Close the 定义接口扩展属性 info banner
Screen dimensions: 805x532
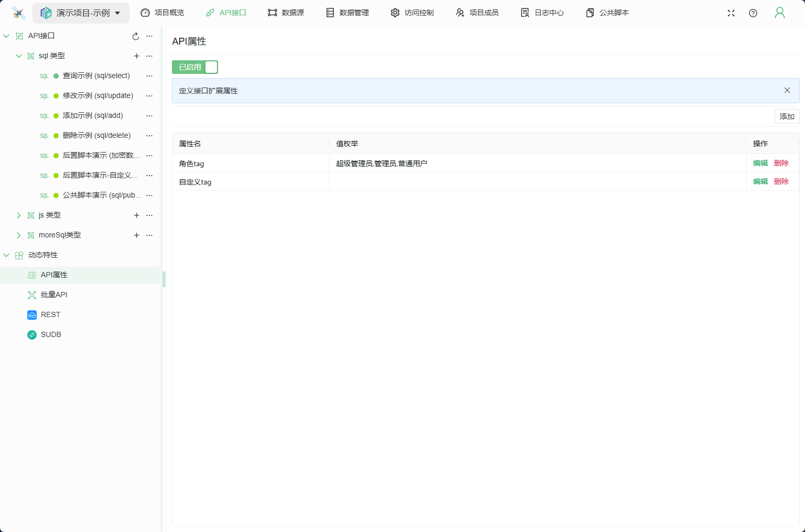click(787, 90)
